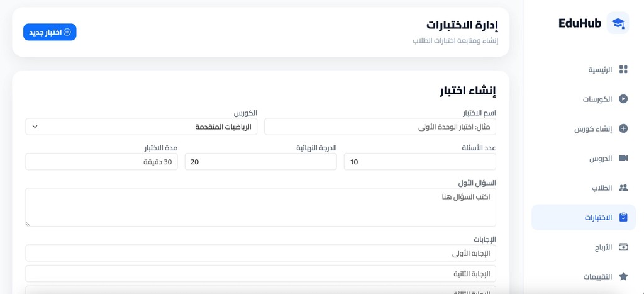Click the الأرباح money icon
644x294 pixels.
pyautogui.click(x=623, y=247)
